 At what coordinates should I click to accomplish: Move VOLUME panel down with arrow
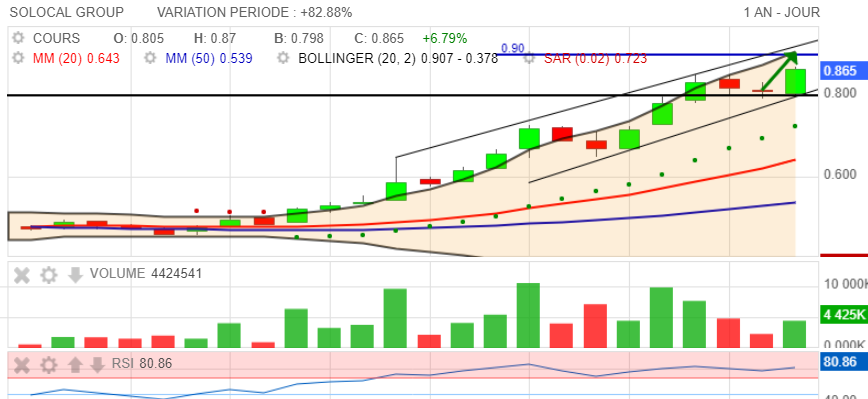[75, 275]
